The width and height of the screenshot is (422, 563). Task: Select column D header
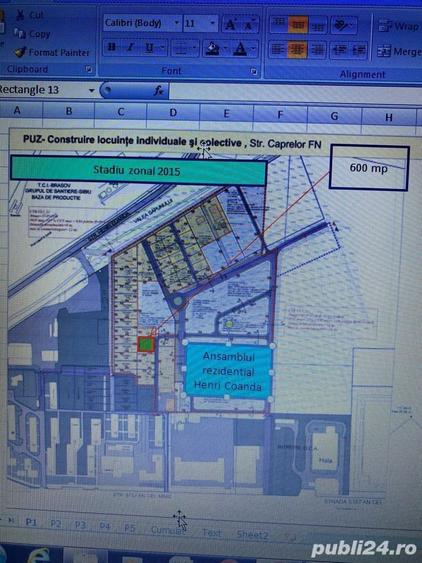[x=173, y=113]
